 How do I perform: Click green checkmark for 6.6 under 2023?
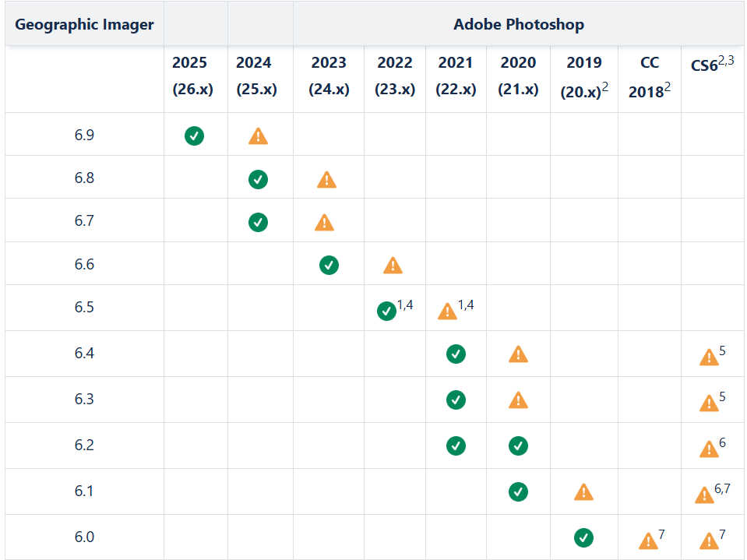point(329,266)
